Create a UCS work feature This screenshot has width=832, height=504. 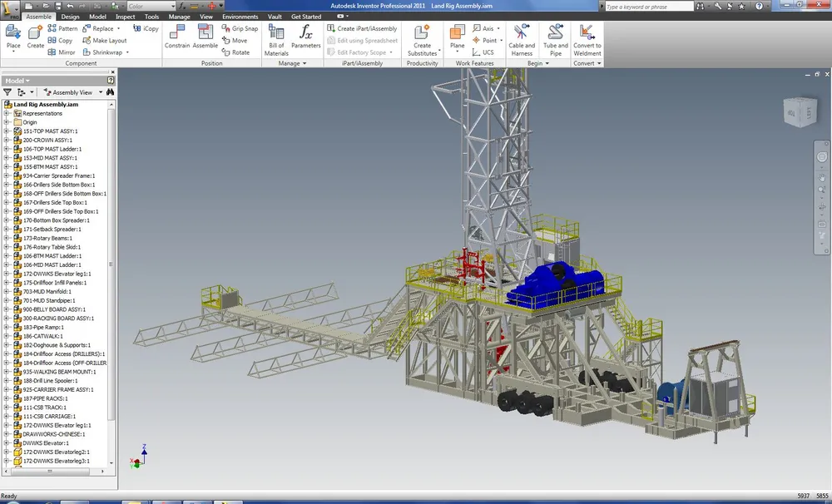pos(483,52)
